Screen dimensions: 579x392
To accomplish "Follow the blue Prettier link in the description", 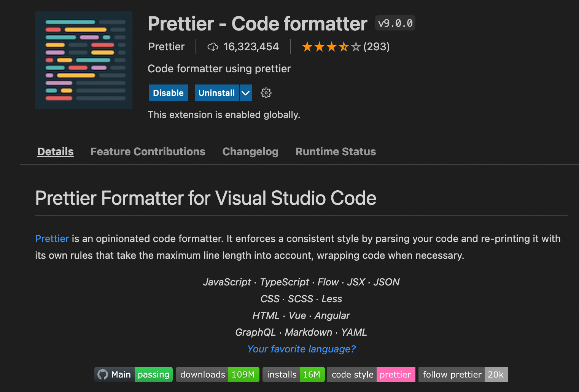I will pyautogui.click(x=52, y=239).
